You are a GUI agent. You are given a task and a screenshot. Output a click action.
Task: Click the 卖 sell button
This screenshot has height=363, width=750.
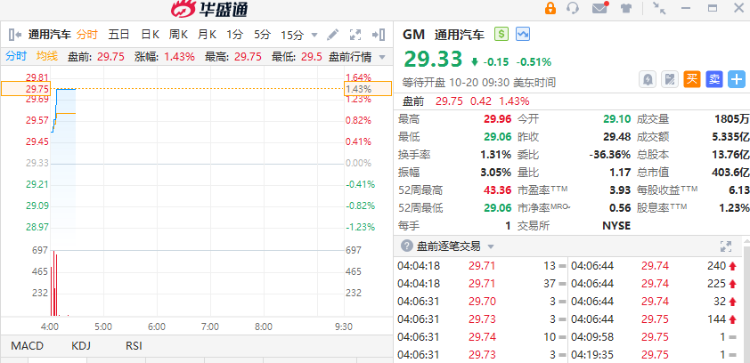714,79
